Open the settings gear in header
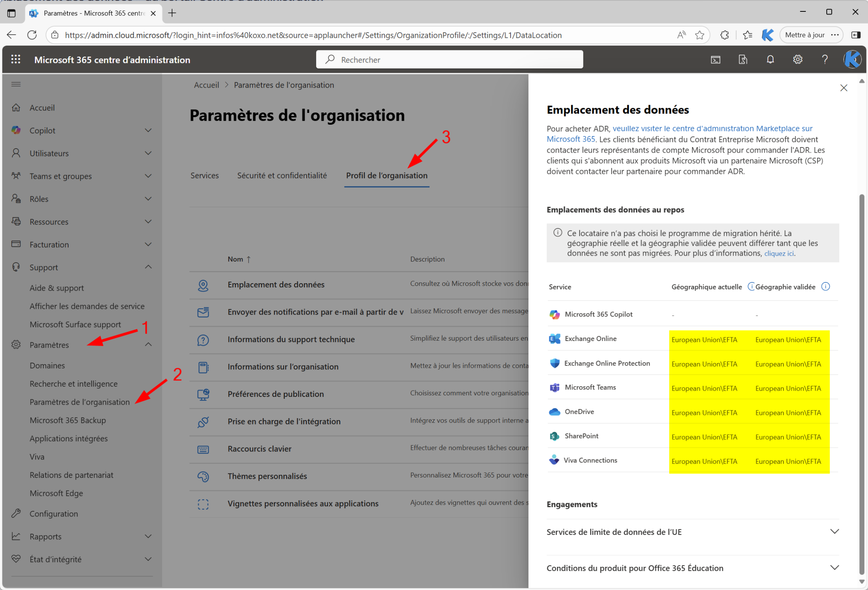 [798, 59]
